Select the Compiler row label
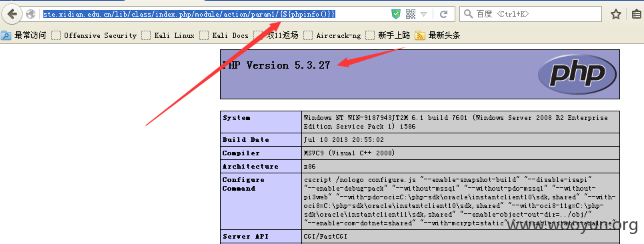 tap(241, 153)
